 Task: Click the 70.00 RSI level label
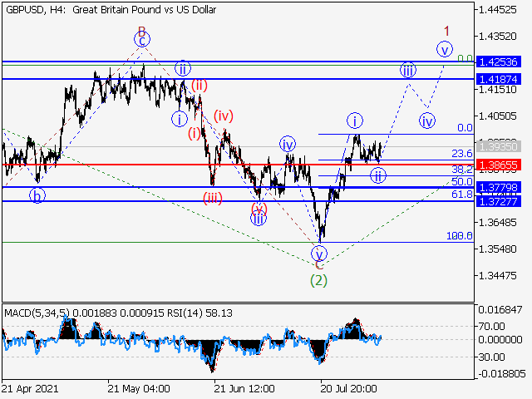491,327
